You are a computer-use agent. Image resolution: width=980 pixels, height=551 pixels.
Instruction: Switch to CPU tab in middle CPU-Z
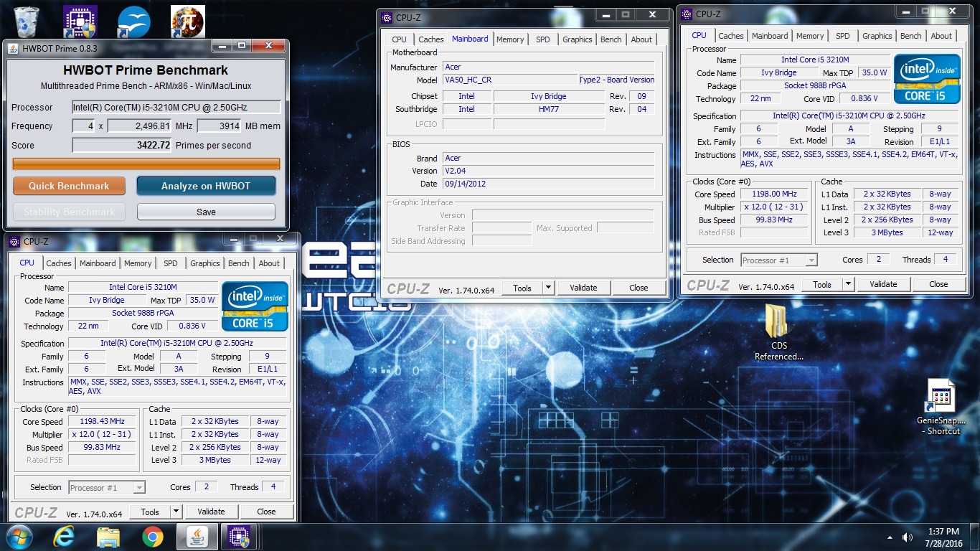coord(399,39)
